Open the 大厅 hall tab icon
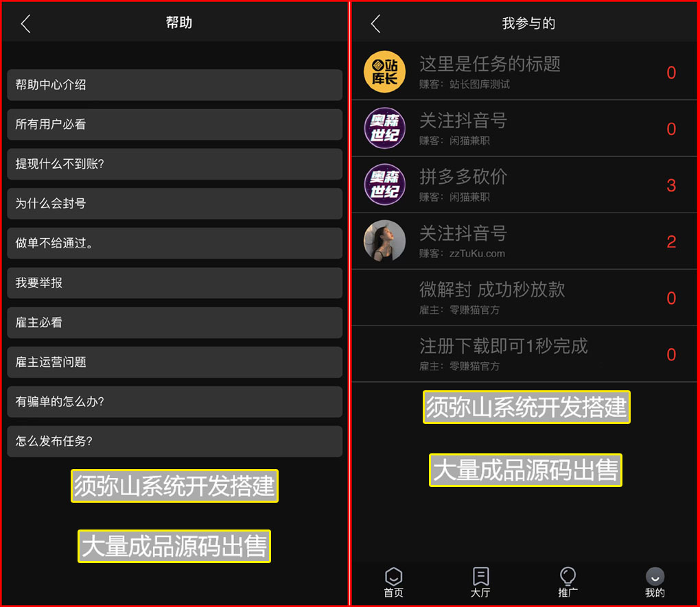The image size is (700, 607). pyautogui.click(x=480, y=577)
